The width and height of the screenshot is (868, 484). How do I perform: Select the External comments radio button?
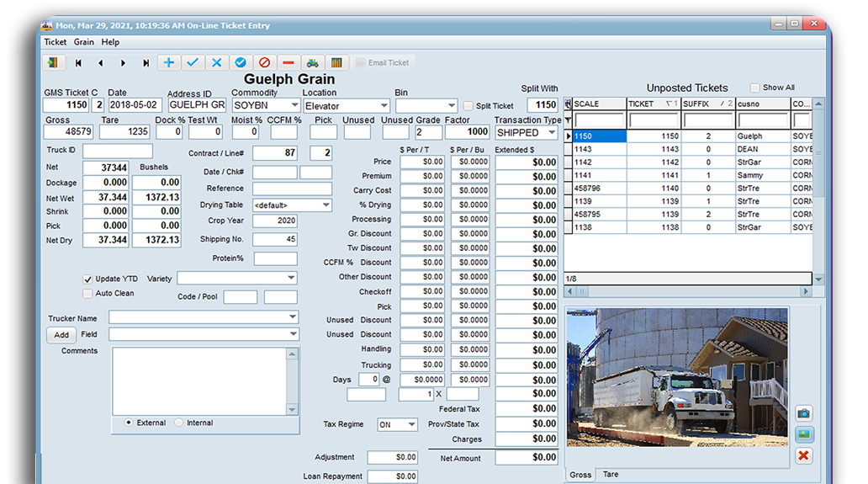[129, 423]
